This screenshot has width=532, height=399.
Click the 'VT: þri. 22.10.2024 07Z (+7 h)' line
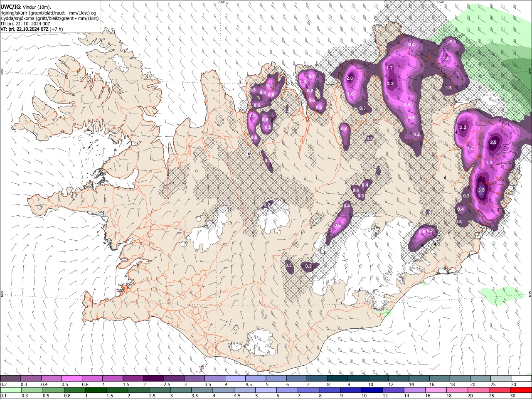(32, 29)
